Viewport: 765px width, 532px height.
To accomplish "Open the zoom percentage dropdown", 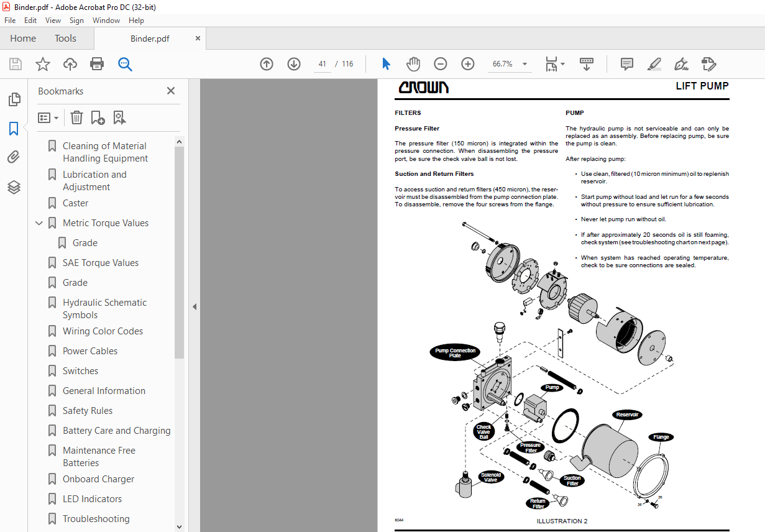I will (x=524, y=64).
